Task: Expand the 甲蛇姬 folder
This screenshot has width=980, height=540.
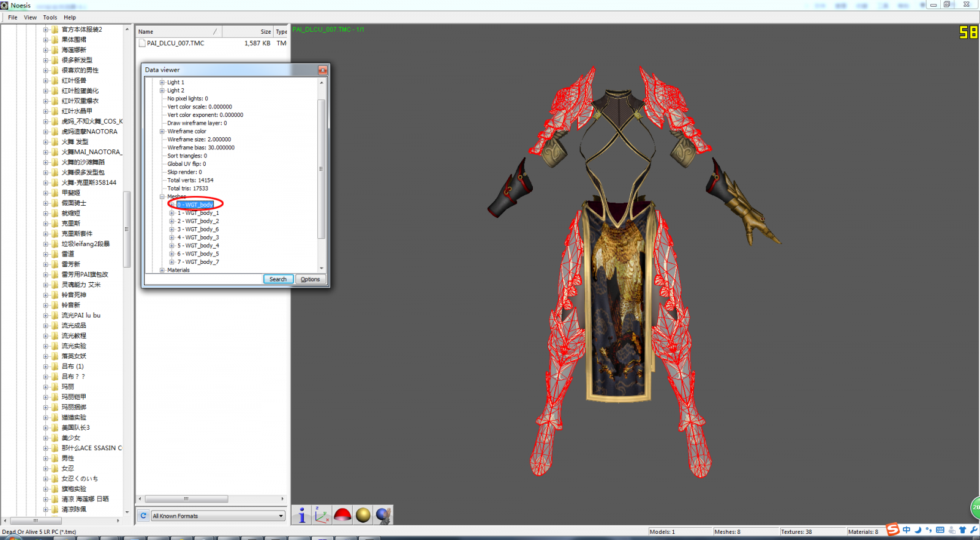Action: coord(45,193)
